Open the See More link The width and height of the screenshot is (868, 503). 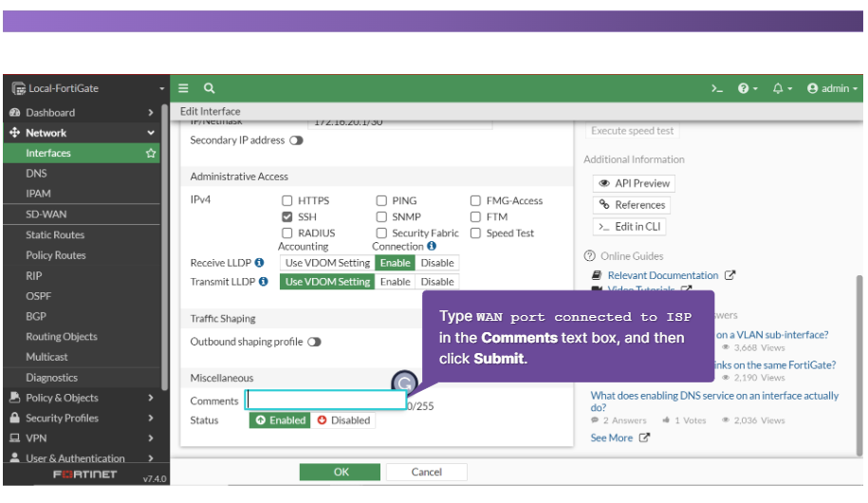tap(611, 438)
